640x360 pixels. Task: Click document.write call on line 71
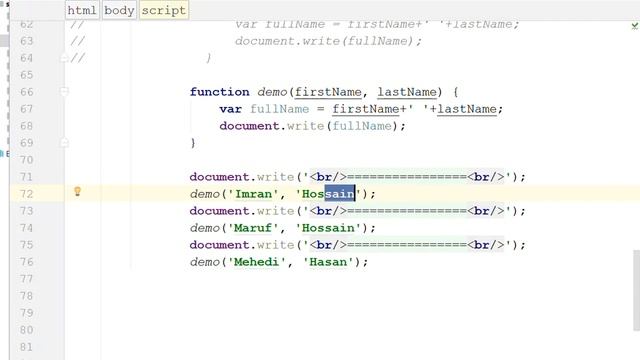[242, 177]
